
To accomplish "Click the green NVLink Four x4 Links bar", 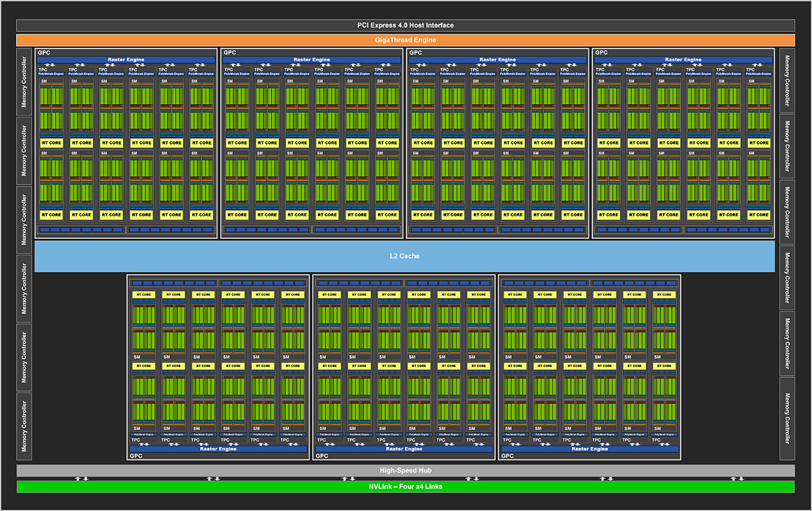I will pyautogui.click(x=405, y=486).
